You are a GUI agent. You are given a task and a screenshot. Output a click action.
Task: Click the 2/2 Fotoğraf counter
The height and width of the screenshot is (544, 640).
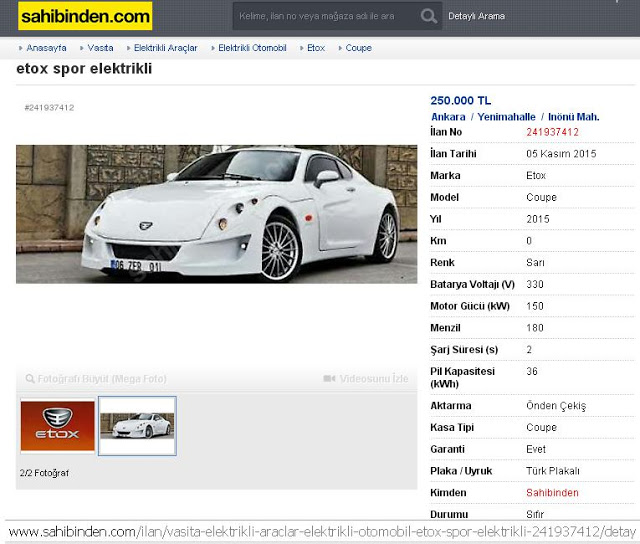click(x=44, y=473)
